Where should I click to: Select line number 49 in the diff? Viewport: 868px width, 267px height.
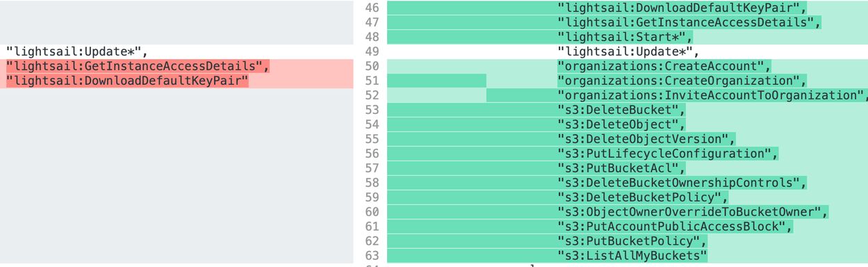tap(372, 52)
